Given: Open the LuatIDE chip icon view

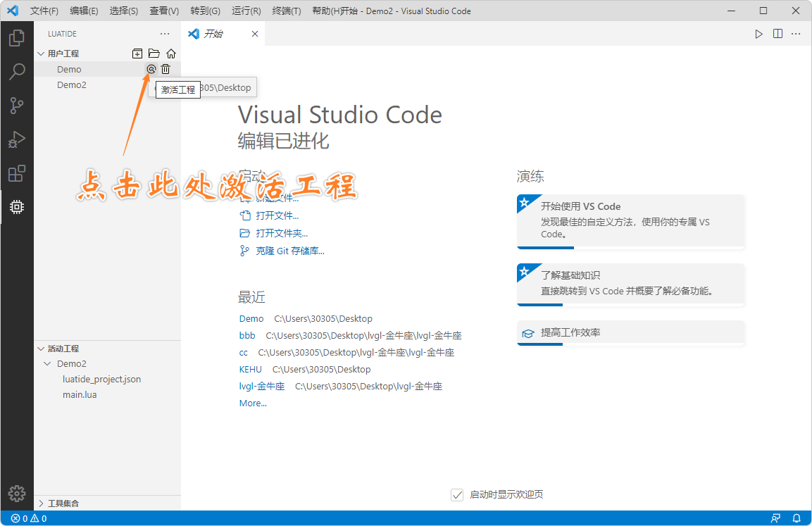Looking at the screenshot, I should 17,207.
